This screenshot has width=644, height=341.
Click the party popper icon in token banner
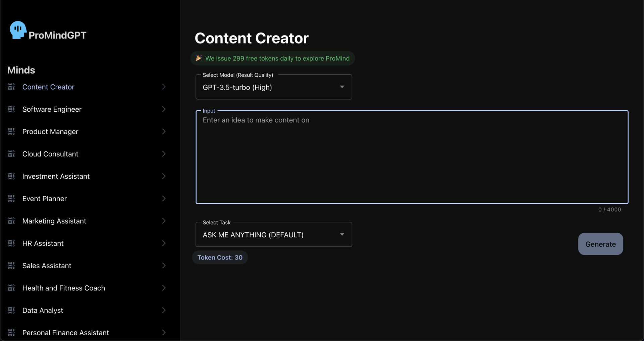tap(199, 58)
